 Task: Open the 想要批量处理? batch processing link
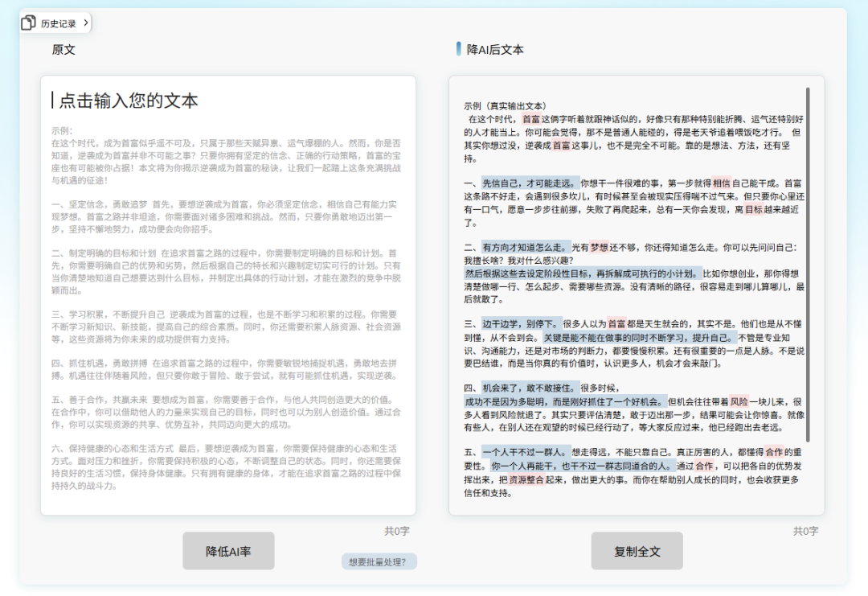coord(378,561)
